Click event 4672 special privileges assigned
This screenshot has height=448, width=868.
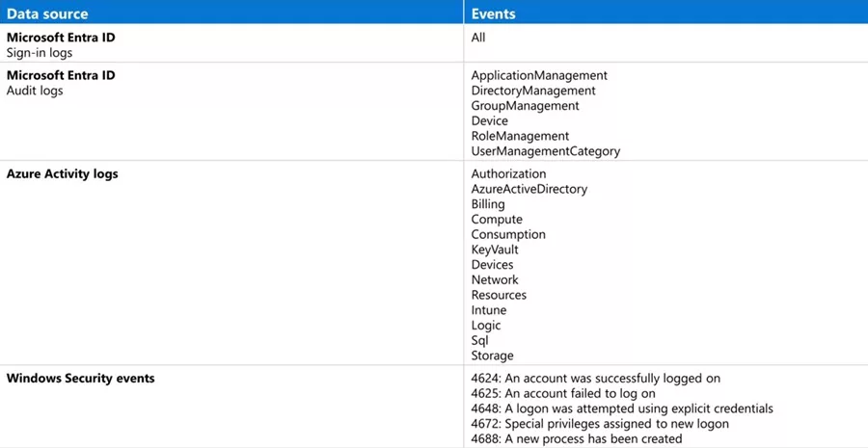pos(600,424)
